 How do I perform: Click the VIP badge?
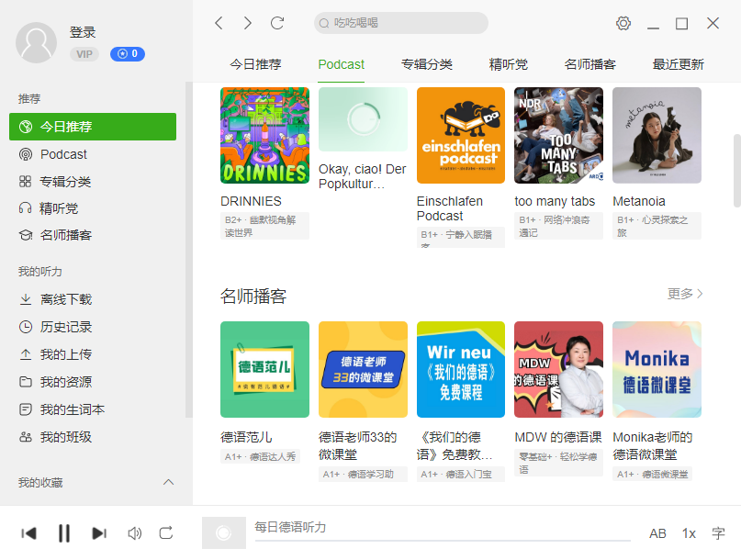(x=84, y=54)
